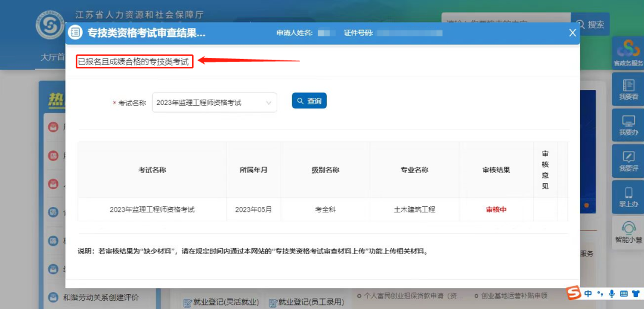Click the 查询 search button
The image size is (644, 309).
[x=309, y=101]
